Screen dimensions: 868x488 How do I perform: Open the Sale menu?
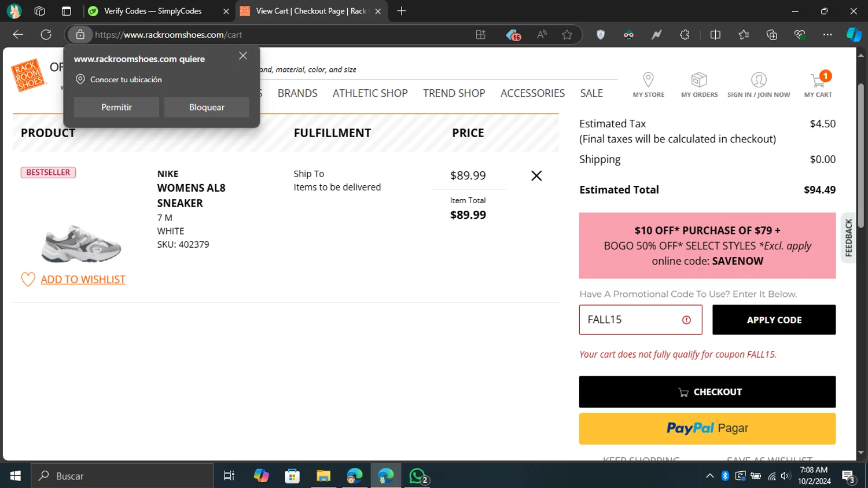pos(591,93)
